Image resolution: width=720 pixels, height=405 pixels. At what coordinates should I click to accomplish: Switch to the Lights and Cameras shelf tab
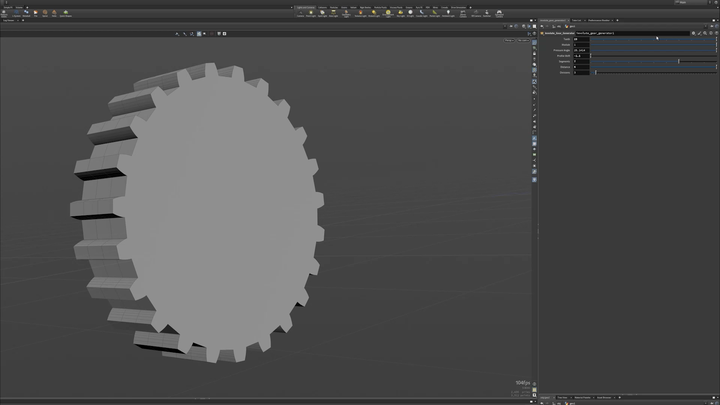pos(305,7)
